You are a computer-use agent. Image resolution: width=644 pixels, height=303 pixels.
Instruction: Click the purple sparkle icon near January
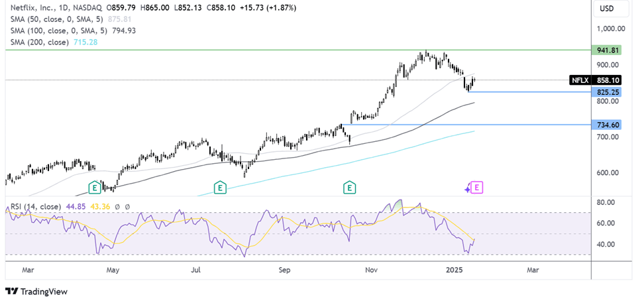(467, 189)
